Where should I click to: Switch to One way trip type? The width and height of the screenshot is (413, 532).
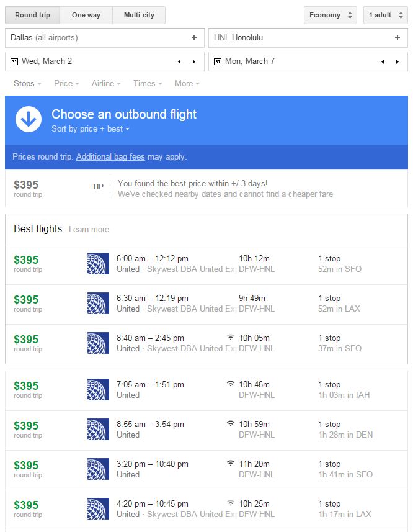tap(86, 15)
